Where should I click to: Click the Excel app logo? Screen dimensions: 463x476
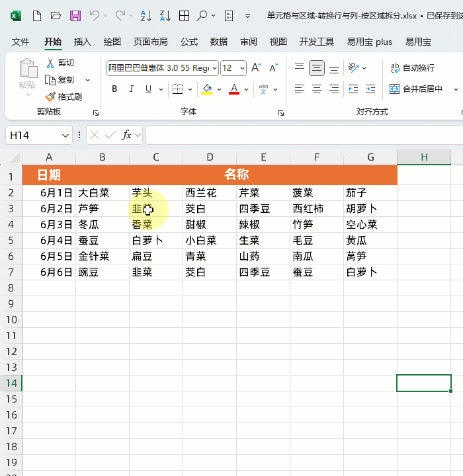[x=16, y=16]
